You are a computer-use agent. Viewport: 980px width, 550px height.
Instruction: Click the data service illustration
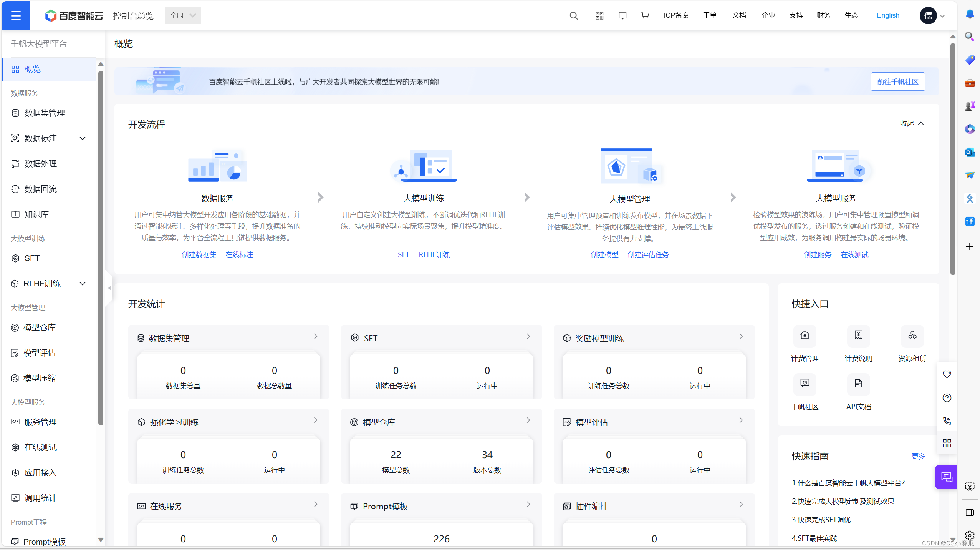click(217, 165)
